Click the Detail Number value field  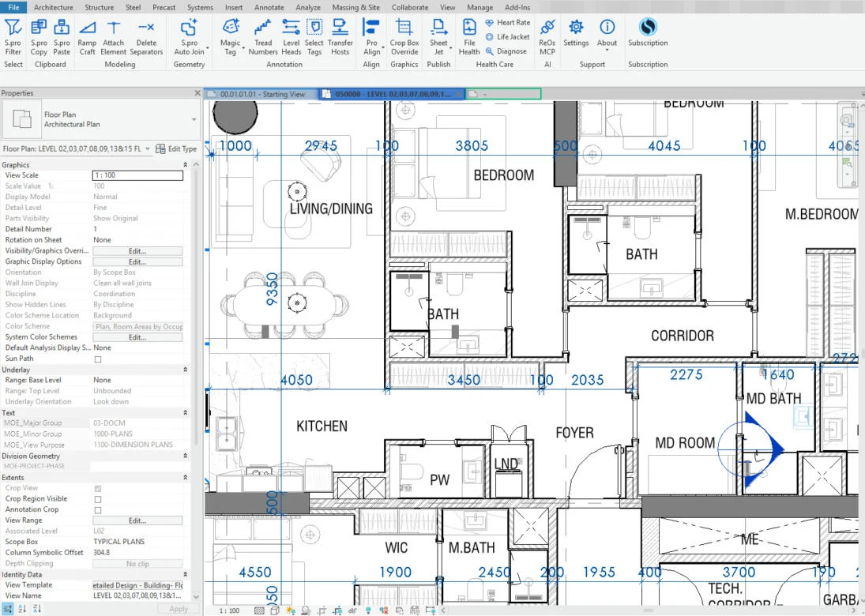point(137,229)
